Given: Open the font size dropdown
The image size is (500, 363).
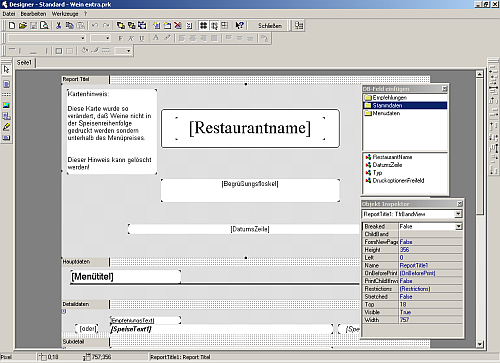Looking at the screenshot, I should tap(107, 38).
